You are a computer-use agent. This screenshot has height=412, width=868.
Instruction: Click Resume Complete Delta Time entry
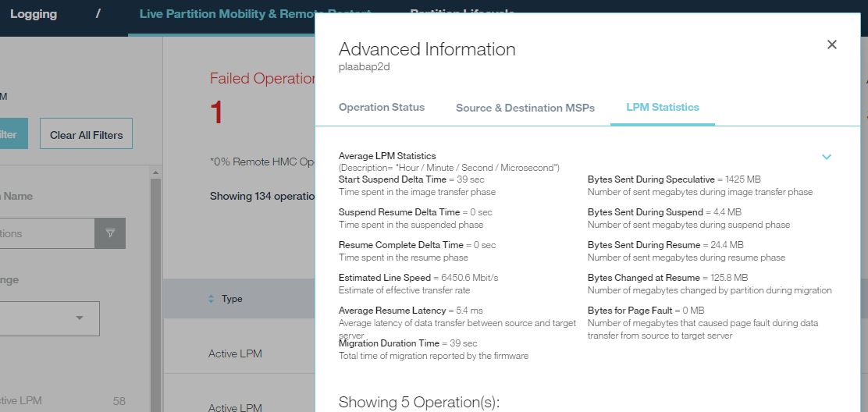[417, 245]
